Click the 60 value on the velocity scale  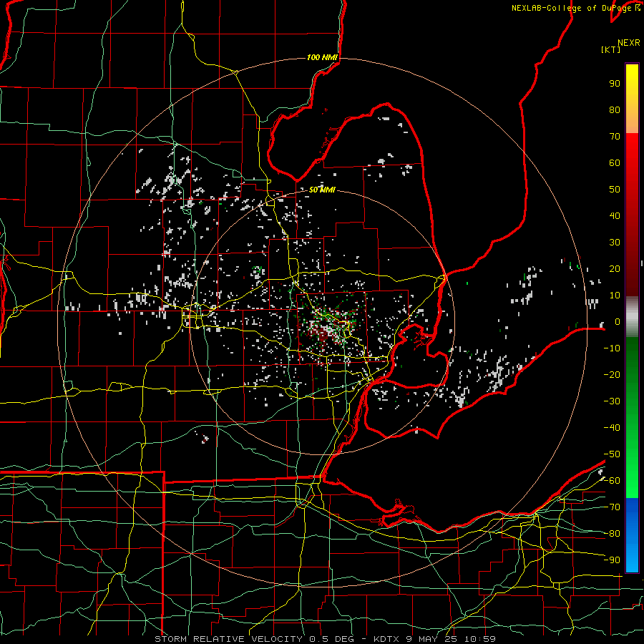click(x=615, y=163)
